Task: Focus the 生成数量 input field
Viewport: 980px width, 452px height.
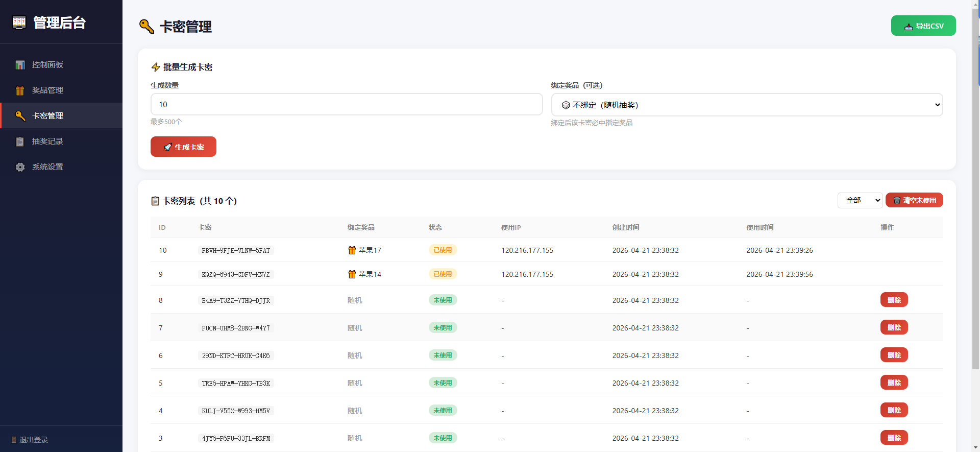Action: (x=346, y=104)
